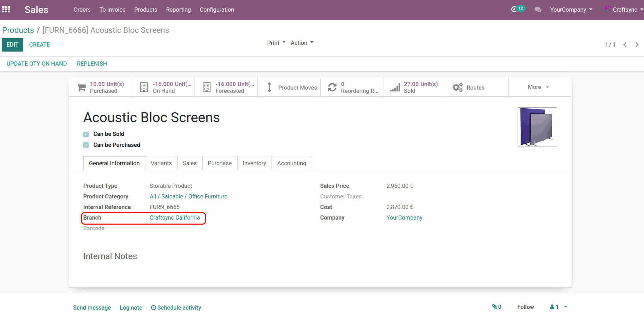Switch to the Inventory tab

pos(254,163)
